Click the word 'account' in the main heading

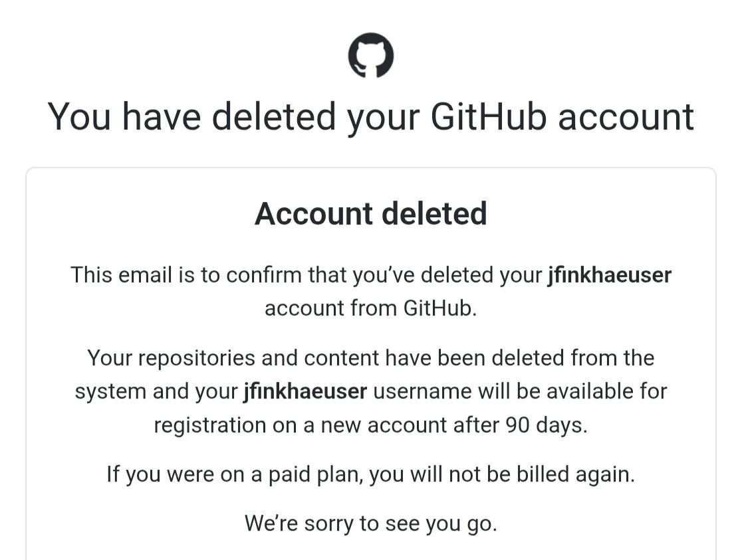click(626, 117)
